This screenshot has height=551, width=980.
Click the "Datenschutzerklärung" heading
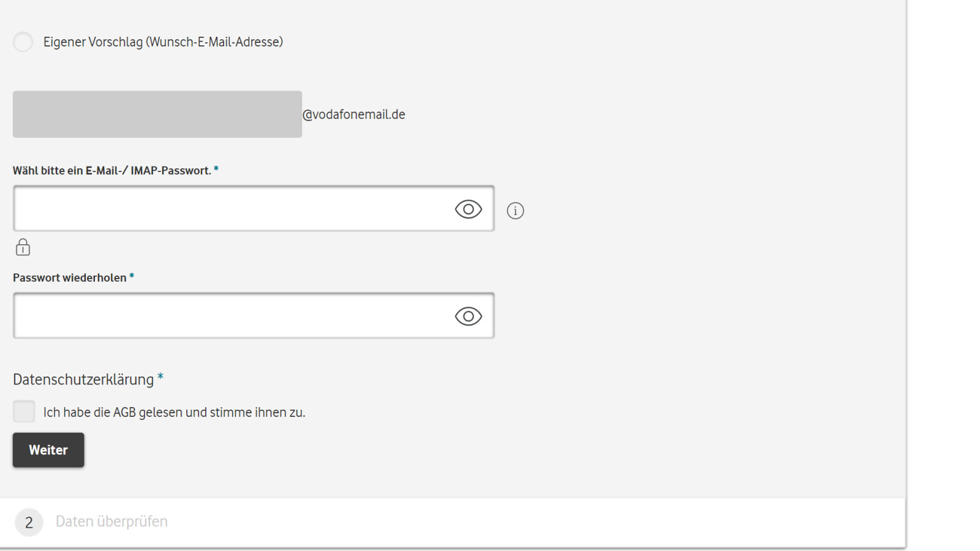click(x=83, y=379)
